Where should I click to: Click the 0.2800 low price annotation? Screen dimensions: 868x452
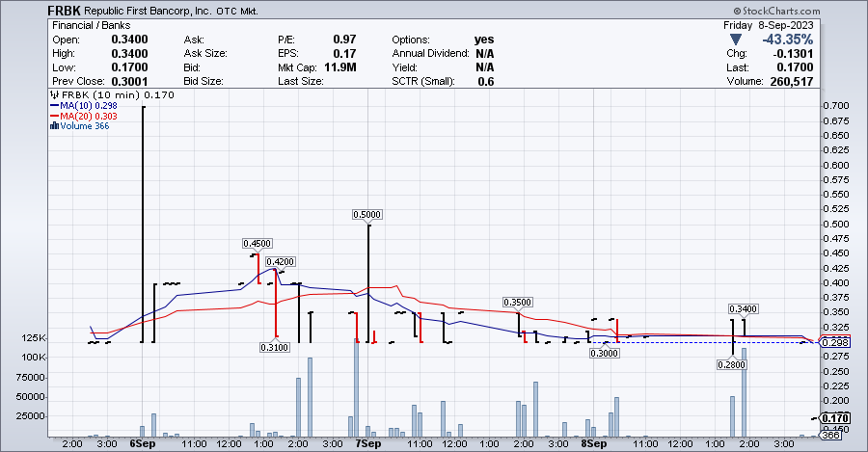[x=731, y=364]
